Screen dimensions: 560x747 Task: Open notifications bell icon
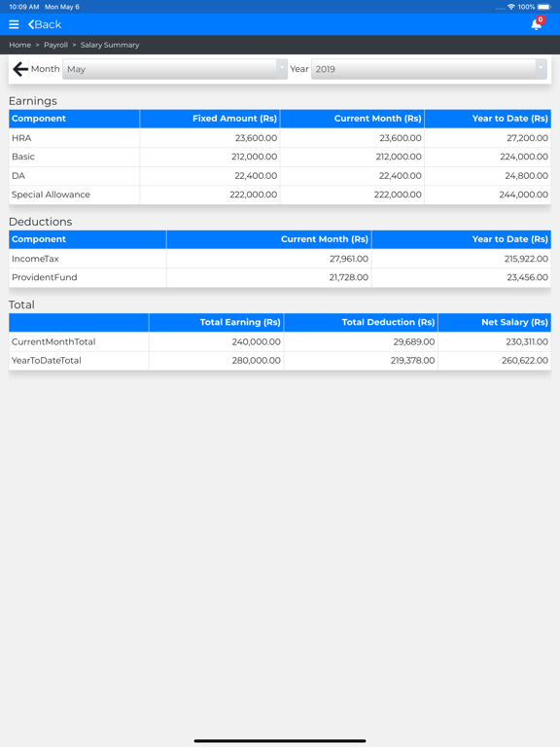tap(537, 23)
